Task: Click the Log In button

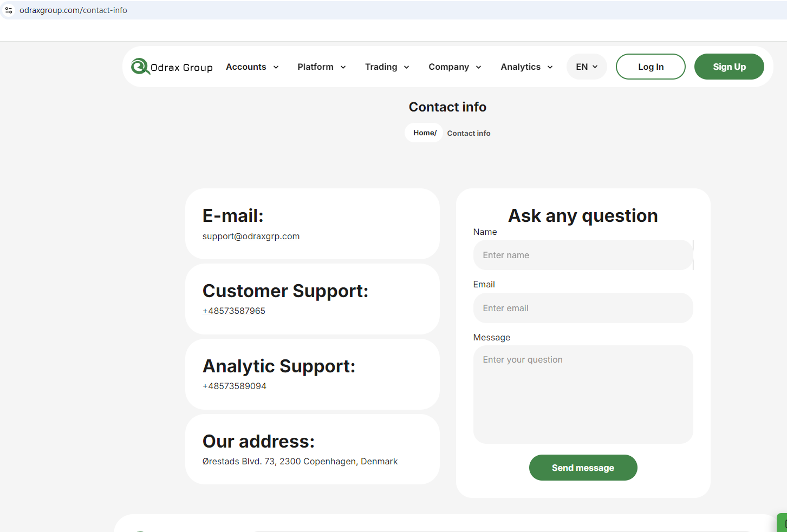Action: [x=651, y=67]
